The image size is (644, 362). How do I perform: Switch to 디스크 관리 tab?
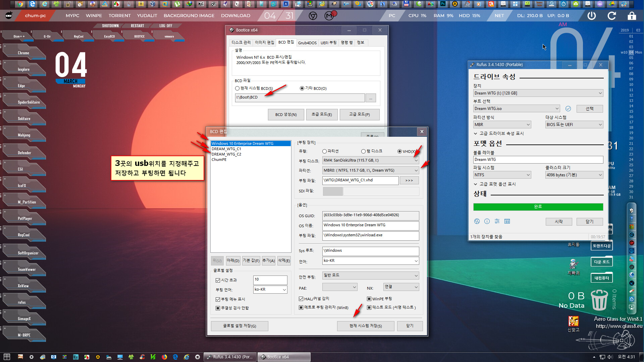(241, 43)
